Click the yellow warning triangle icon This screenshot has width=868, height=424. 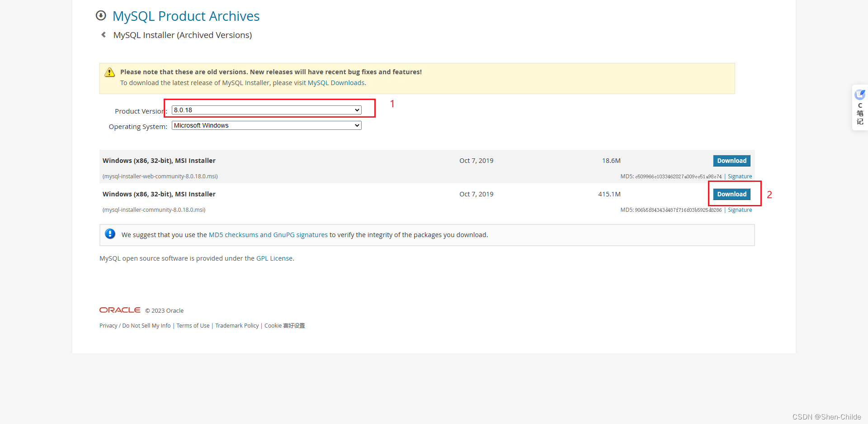click(109, 72)
